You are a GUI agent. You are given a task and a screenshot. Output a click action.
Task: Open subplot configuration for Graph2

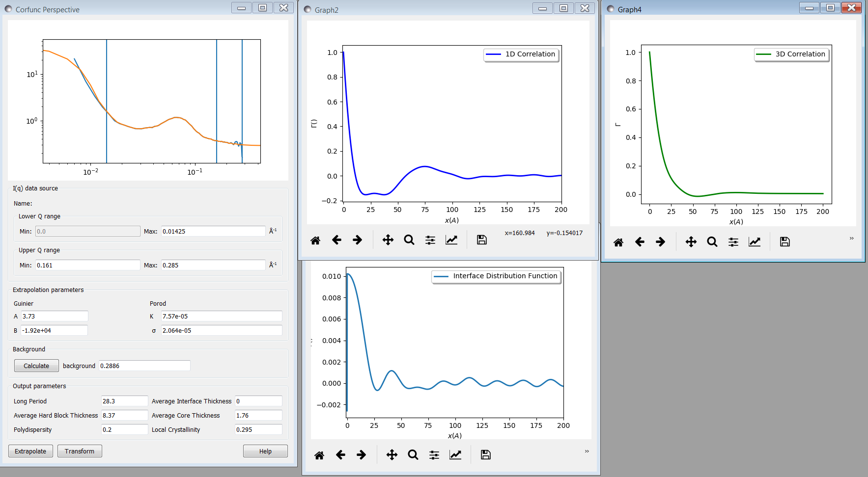pos(430,240)
